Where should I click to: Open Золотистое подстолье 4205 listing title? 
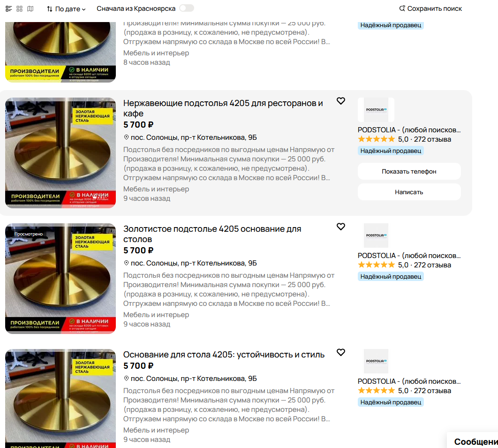point(212,234)
